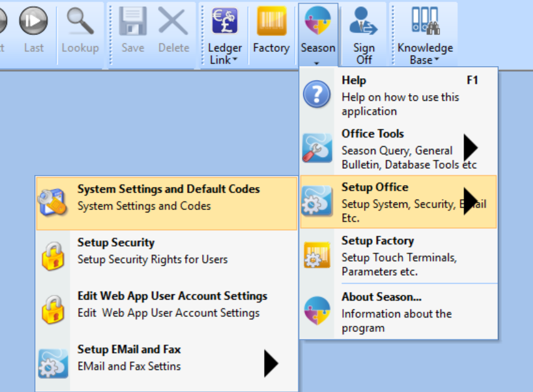Click the Sign Off user icon
The image size is (533, 392).
tap(363, 21)
